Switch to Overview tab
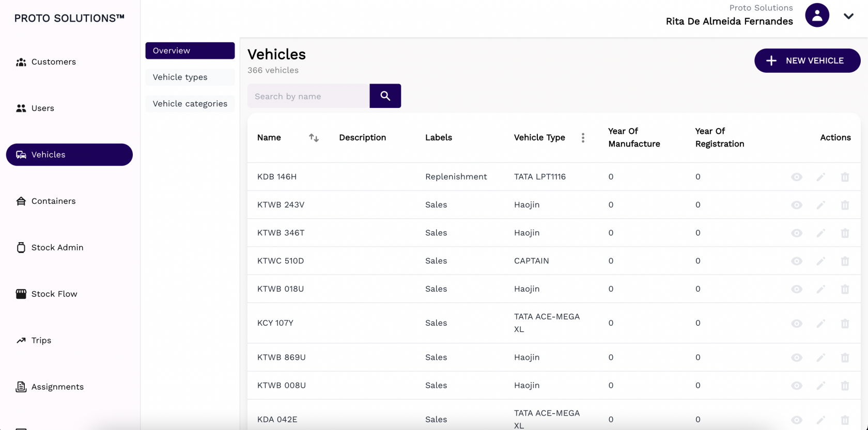The image size is (868, 430). pyautogui.click(x=190, y=51)
